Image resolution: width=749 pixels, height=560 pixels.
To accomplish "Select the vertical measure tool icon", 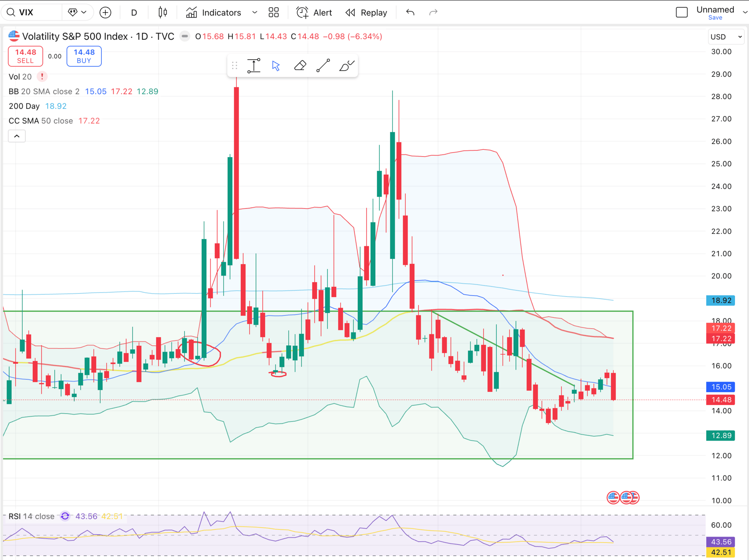I will pos(254,66).
